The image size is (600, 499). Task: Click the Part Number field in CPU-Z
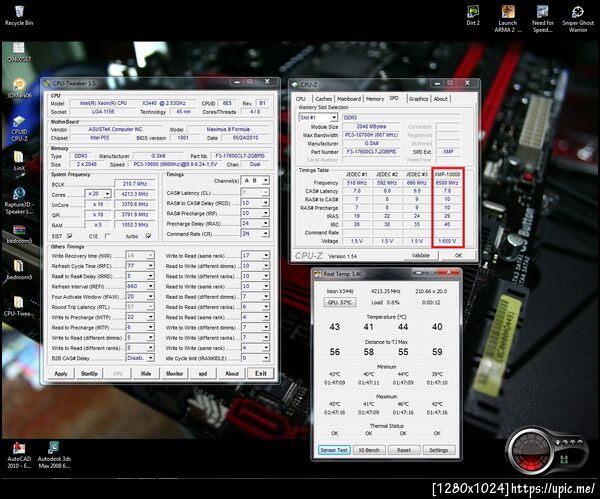(x=371, y=152)
